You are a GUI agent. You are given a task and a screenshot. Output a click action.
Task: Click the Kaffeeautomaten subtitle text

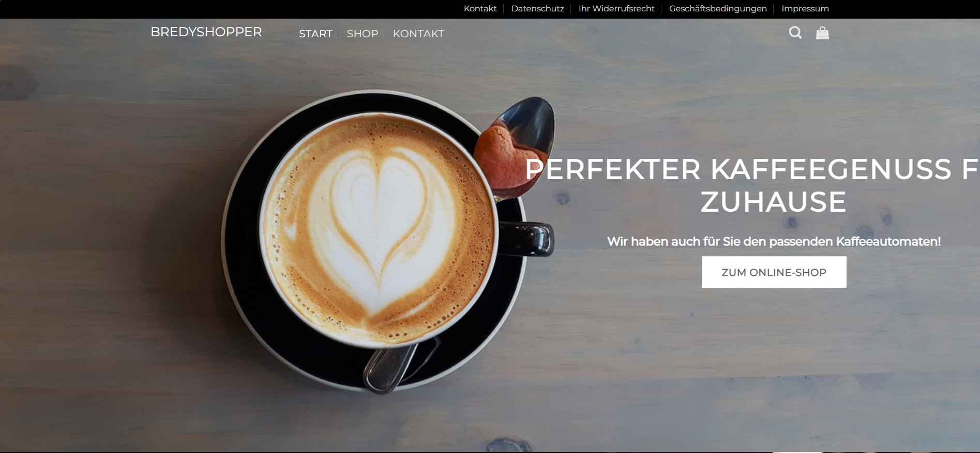coord(774,241)
